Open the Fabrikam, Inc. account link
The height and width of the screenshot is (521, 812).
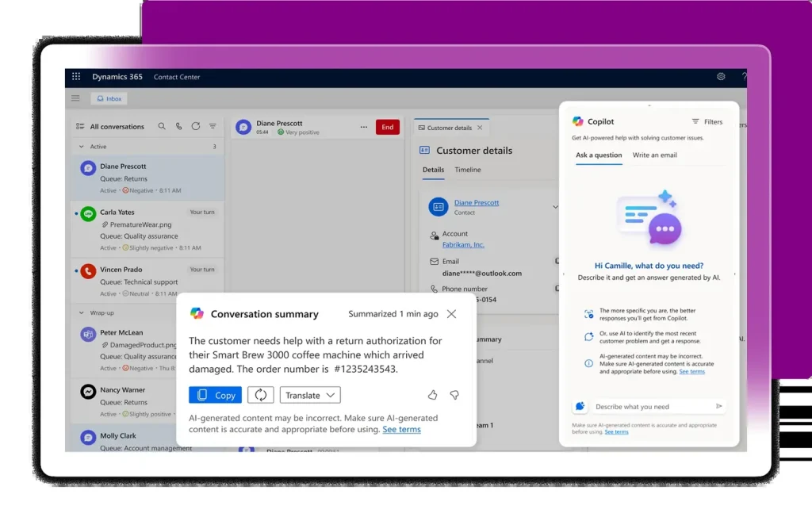click(463, 244)
